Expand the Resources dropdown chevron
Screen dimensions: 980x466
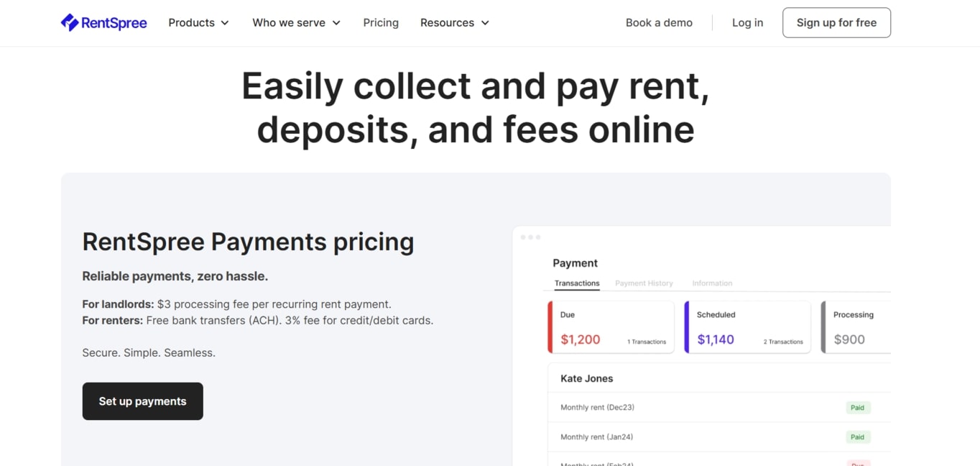tap(485, 23)
